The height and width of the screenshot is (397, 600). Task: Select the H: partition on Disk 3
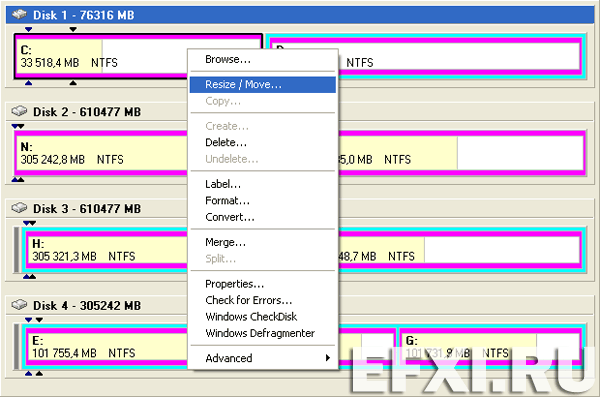(x=106, y=250)
